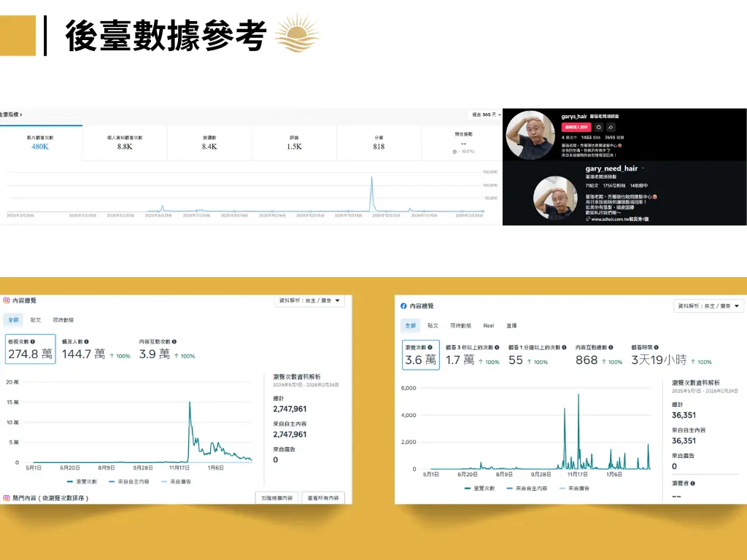Switch to the 限時動態 tab in Instagram panel
The height and width of the screenshot is (560, 747).
(63, 320)
